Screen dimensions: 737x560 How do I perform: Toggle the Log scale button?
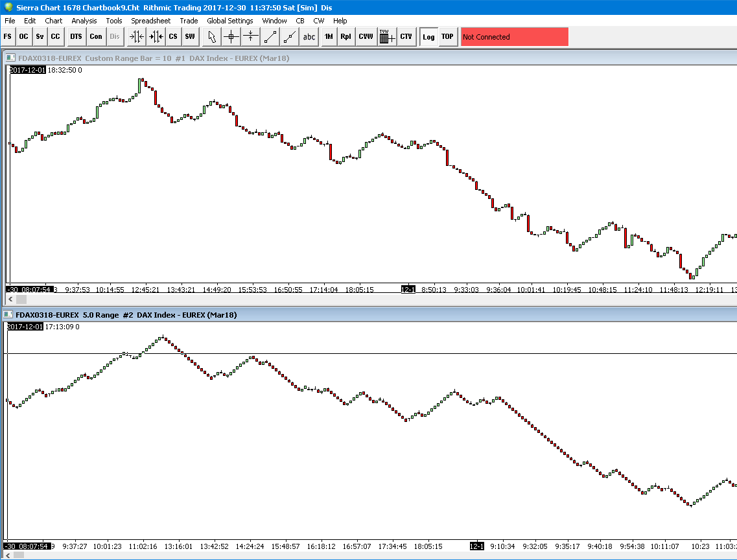[x=428, y=37]
